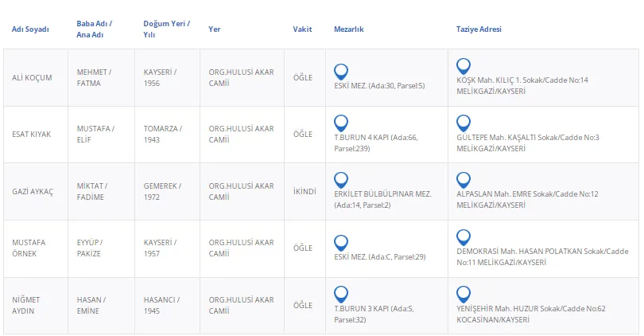Open map pin for KÖŞK Mah. condolence address

464,66
